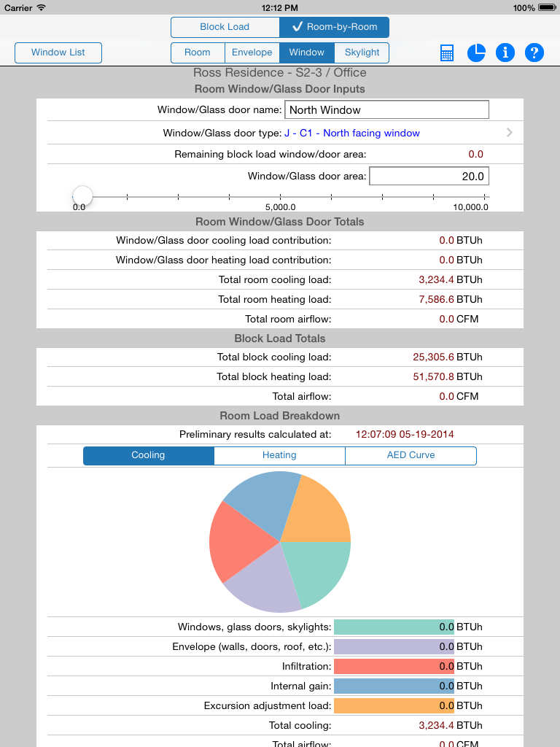Click the status bar clock 12:12 PM
This screenshot has height=747, width=560.
point(279,7)
